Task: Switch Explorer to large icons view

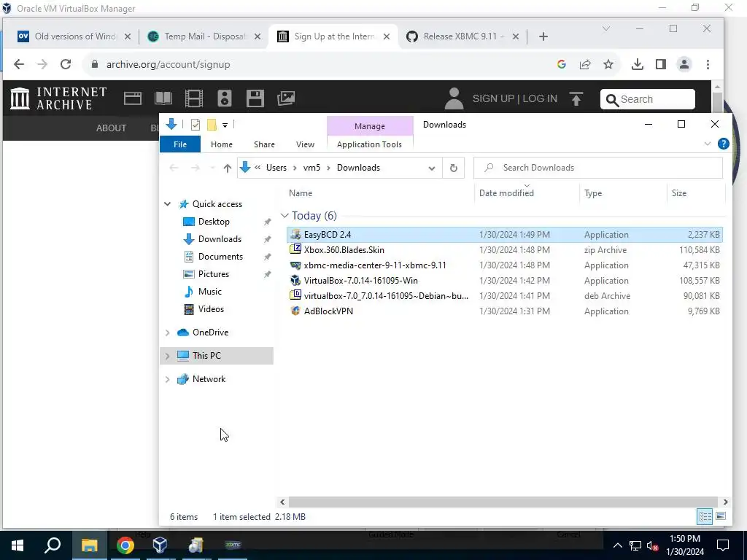Action: [721, 517]
